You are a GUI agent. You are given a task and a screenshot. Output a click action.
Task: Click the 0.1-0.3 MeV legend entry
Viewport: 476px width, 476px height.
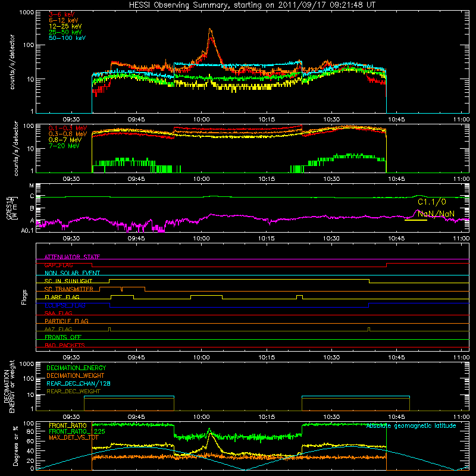pos(68,128)
